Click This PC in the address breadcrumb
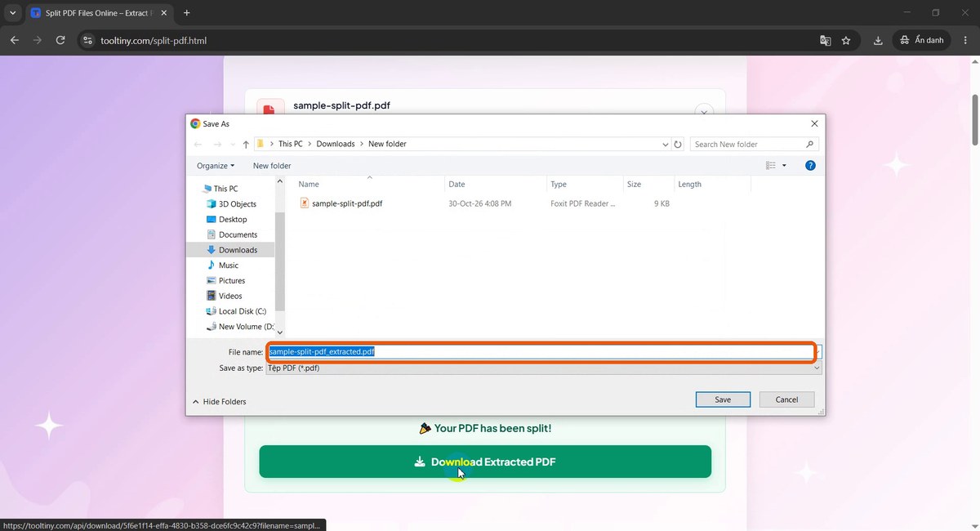This screenshot has height=531, width=980. 290,144
